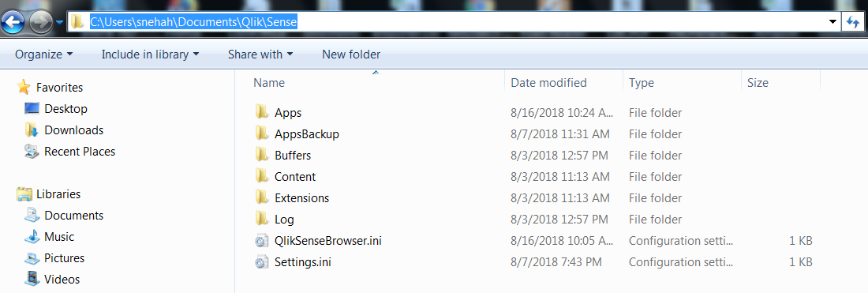Select the Apps folder icon
Viewport: 868px width, 293px height.
coord(262,112)
